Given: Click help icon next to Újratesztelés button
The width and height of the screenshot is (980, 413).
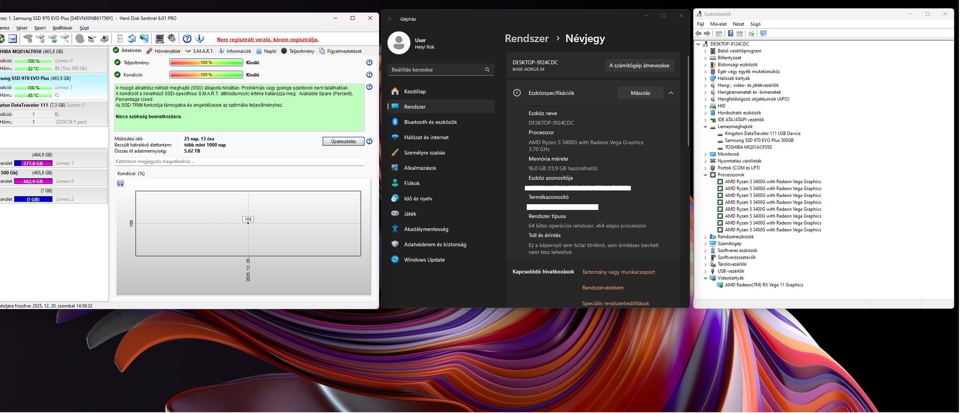Looking at the screenshot, I should coord(369,141).
